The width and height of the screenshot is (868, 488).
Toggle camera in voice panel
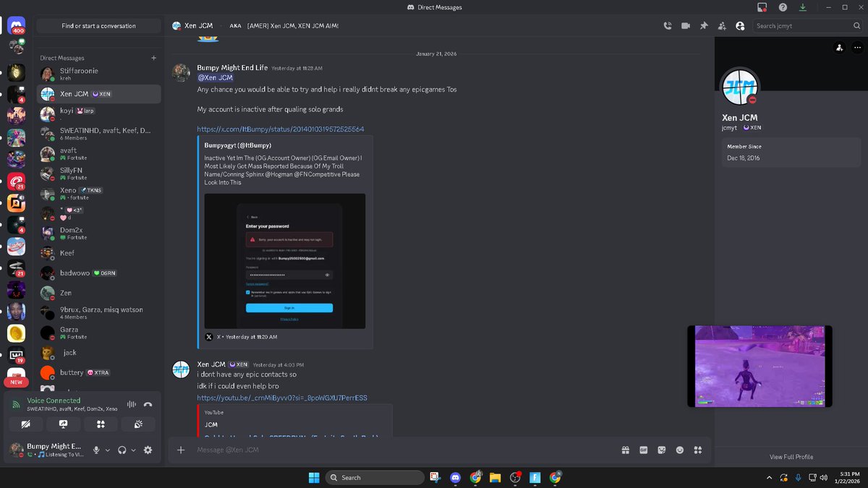[x=26, y=424]
